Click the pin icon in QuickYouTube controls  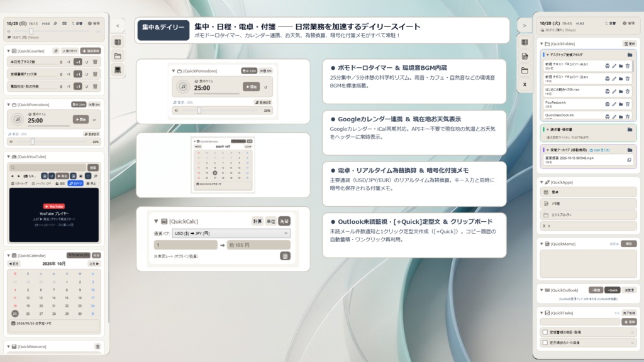[96, 176]
